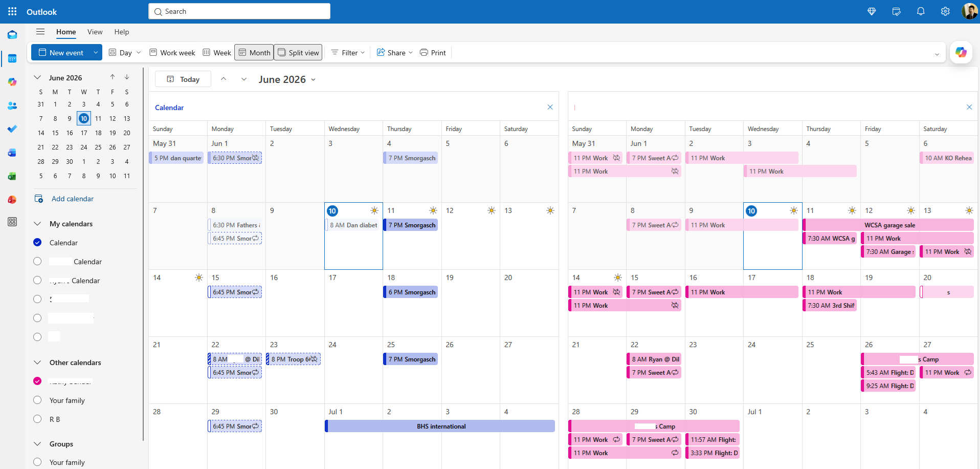The width and height of the screenshot is (980, 469).
Task: Close the right split calendar pane
Action: pyautogui.click(x=969, y=107)
